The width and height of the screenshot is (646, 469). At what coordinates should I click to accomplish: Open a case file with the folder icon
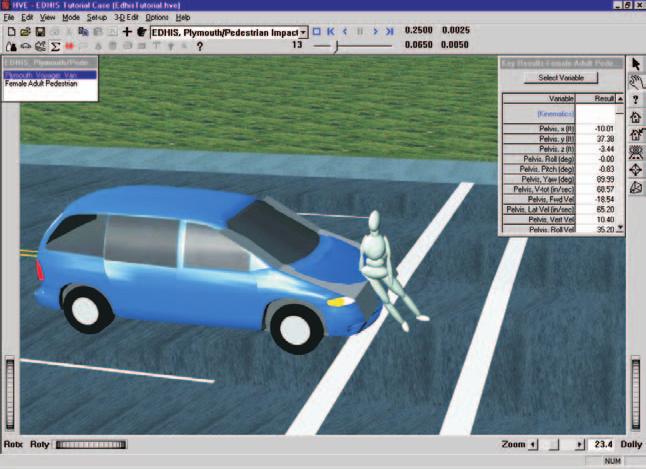pyautogui.click(x=26, y=32)
